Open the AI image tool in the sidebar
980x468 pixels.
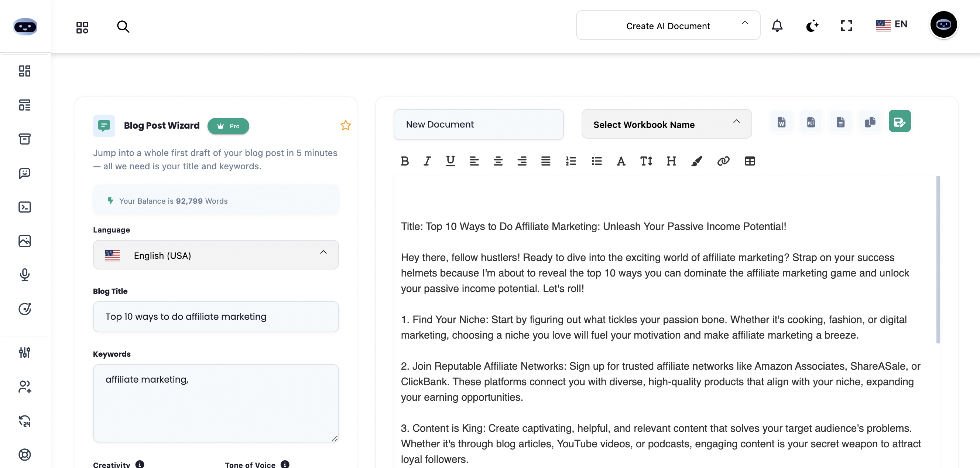point(24,241)
